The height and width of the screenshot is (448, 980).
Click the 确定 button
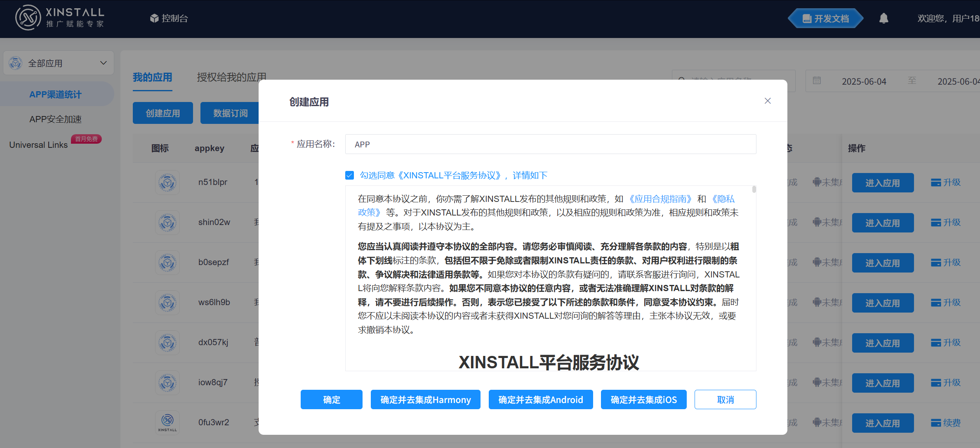pyautogui.click(x=332, y=400)
